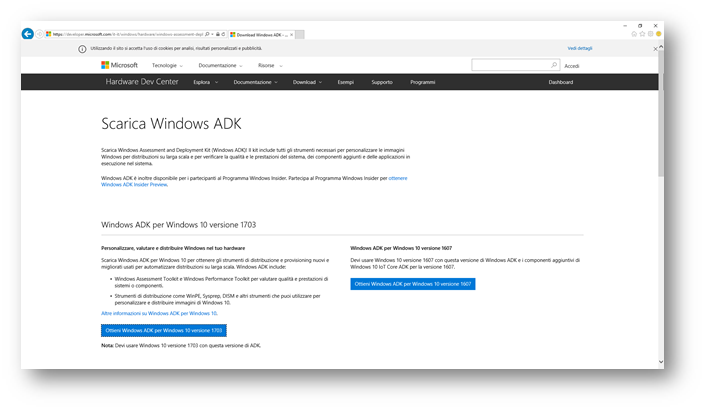Click the info icon in the cookie banner

[82, 49]
